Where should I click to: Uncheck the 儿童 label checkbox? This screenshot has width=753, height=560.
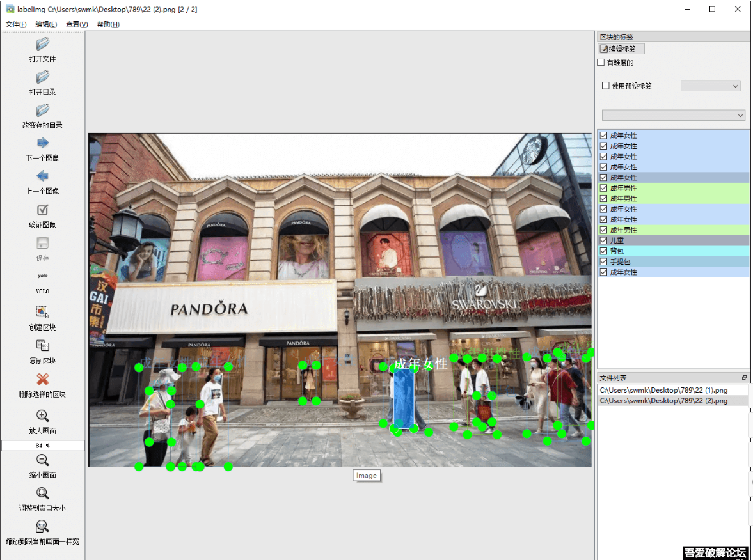click(604, 240)
